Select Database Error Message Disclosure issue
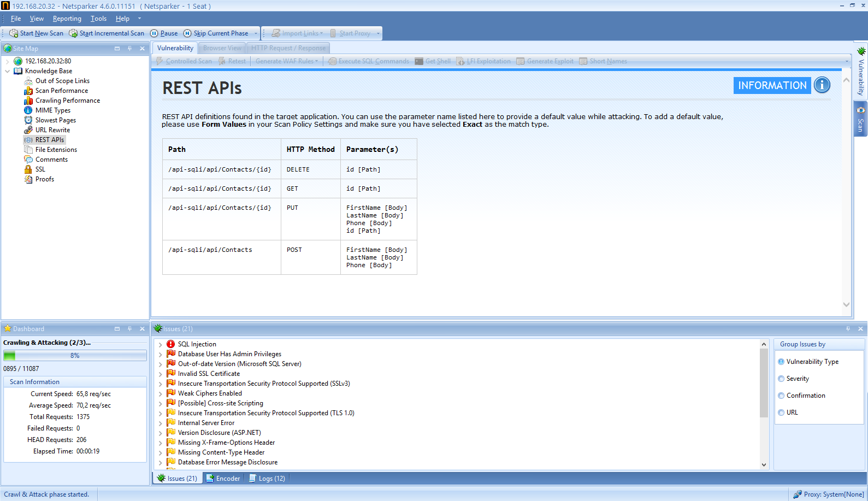 pyautogui.click(x=227, y=462)
